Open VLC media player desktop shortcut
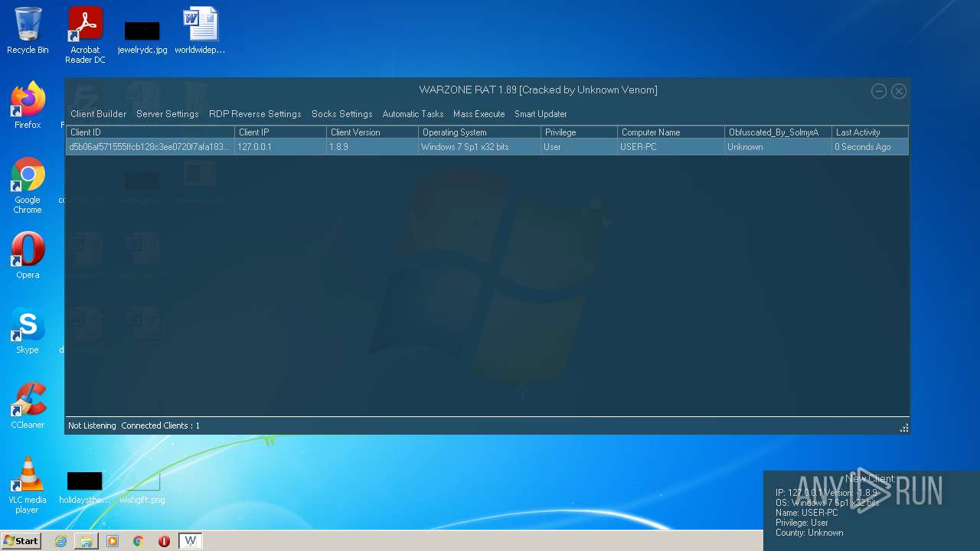This screenshot has height=551, width=980. pos(28,485)
